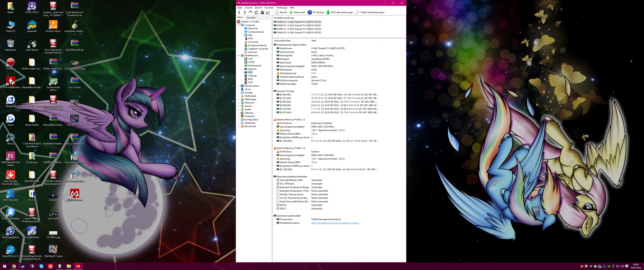Open the PC-Backup tool

316,12
